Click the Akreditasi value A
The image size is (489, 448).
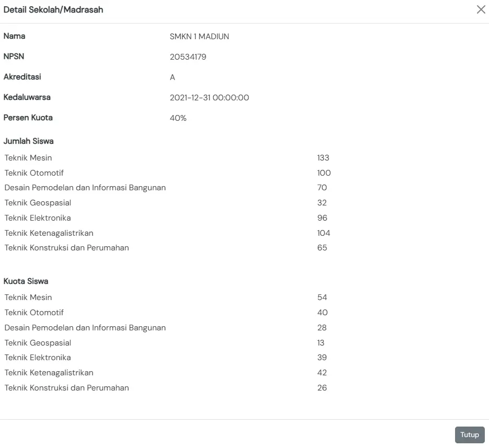point(172,77)
